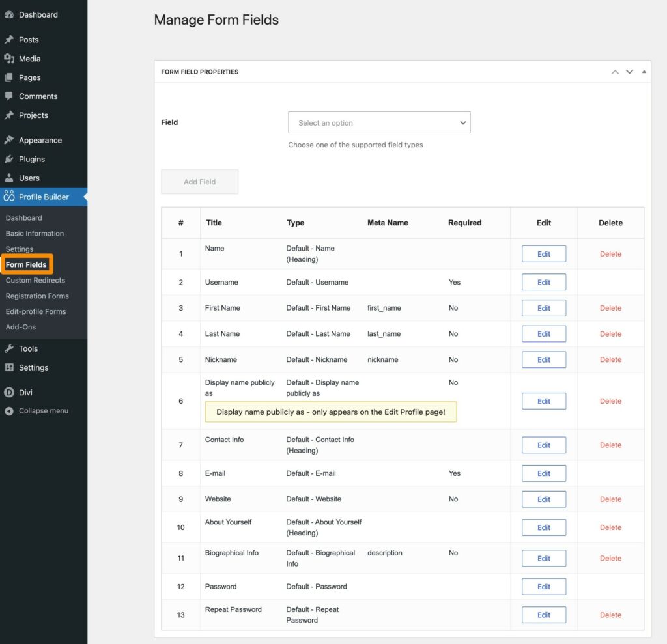Edit the E-mail field
The image size is (667, 644).
(x=544, y=473)
